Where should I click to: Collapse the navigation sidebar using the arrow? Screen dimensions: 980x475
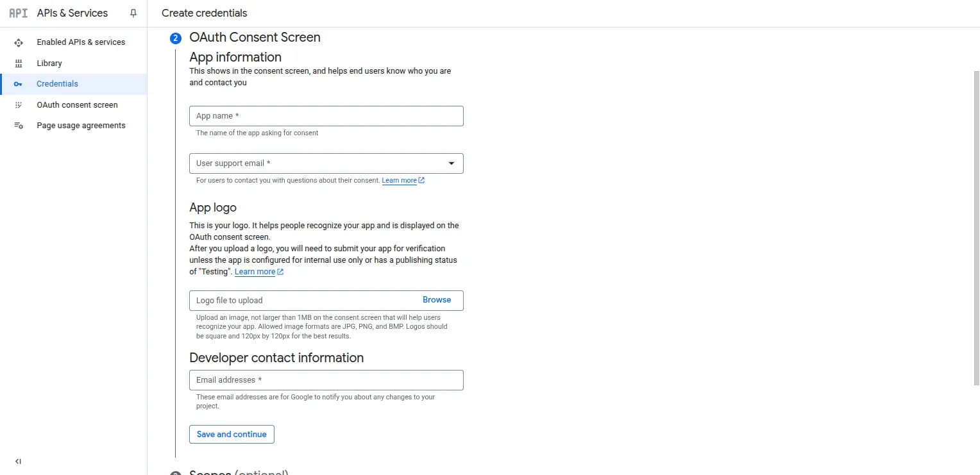[x=17, y=461]
